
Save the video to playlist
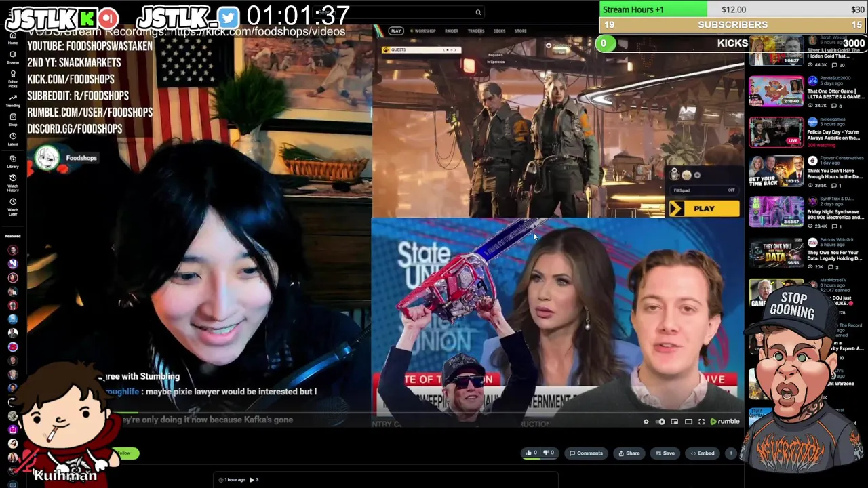(x=665, y=453)
